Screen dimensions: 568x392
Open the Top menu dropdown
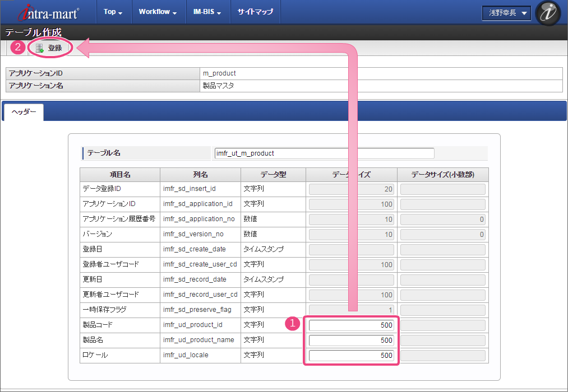[113, 12]
